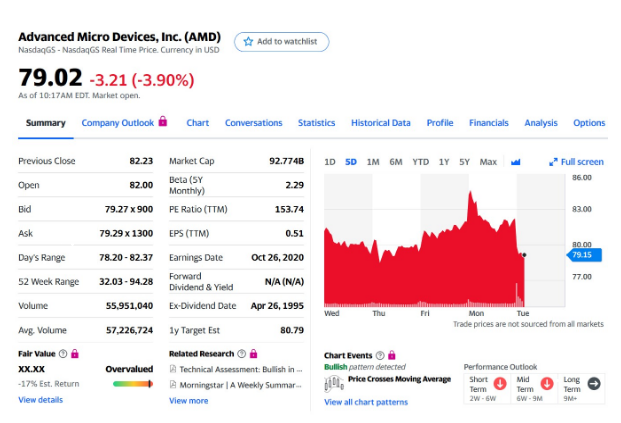
Task: Switch to the Historical Data tab
Action: point(380,123)
